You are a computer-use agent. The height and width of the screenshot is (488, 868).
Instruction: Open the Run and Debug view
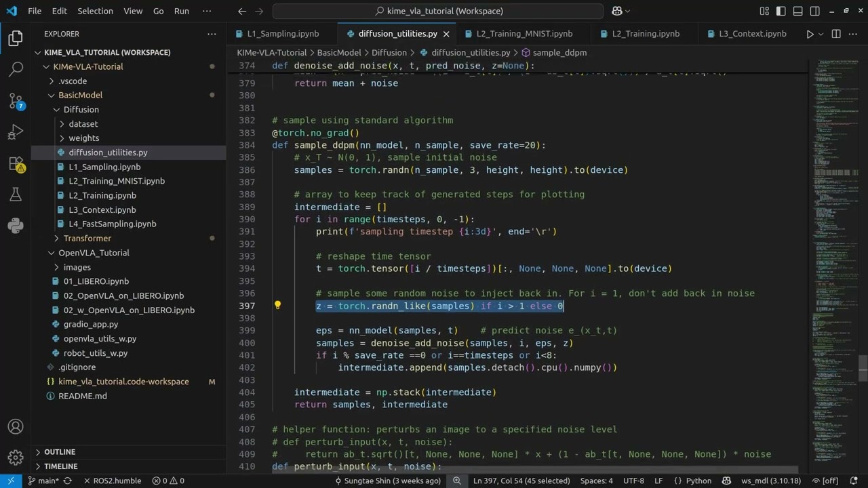point(16,132)
